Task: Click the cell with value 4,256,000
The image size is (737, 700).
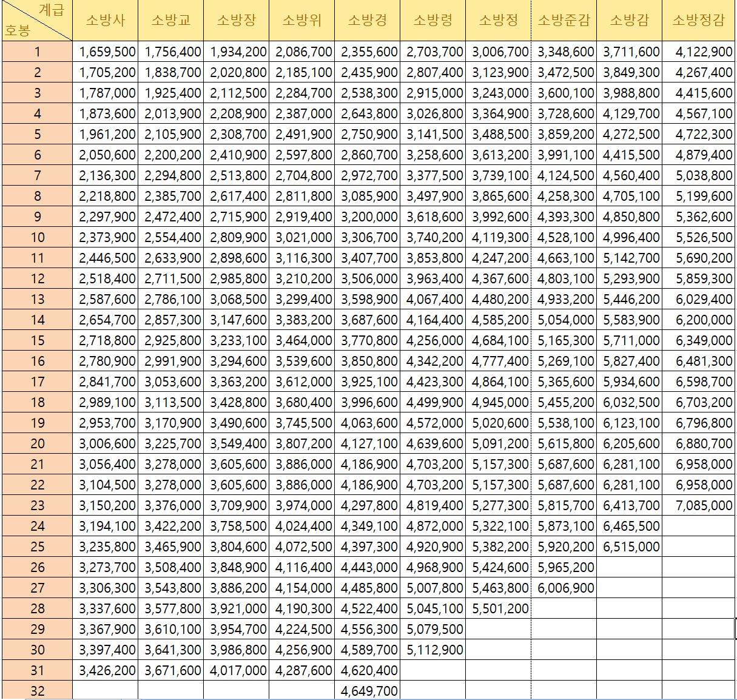Action: (x=433, y=340)
